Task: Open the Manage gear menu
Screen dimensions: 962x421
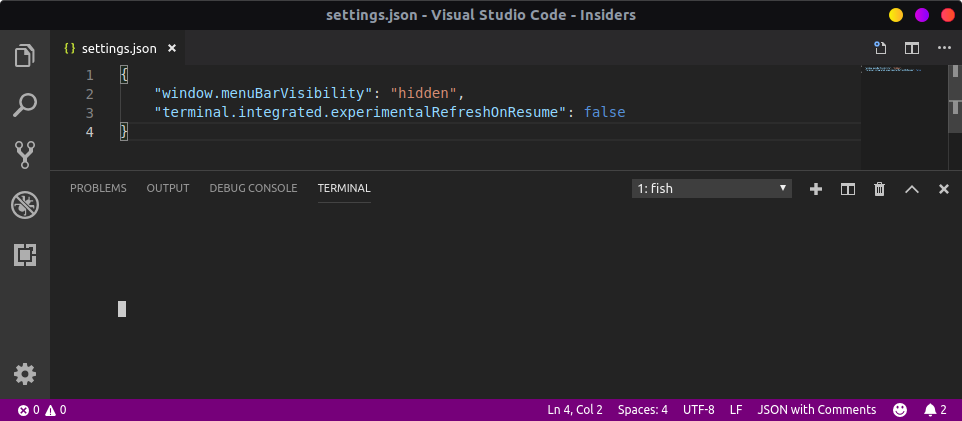Action: (25, 374)
